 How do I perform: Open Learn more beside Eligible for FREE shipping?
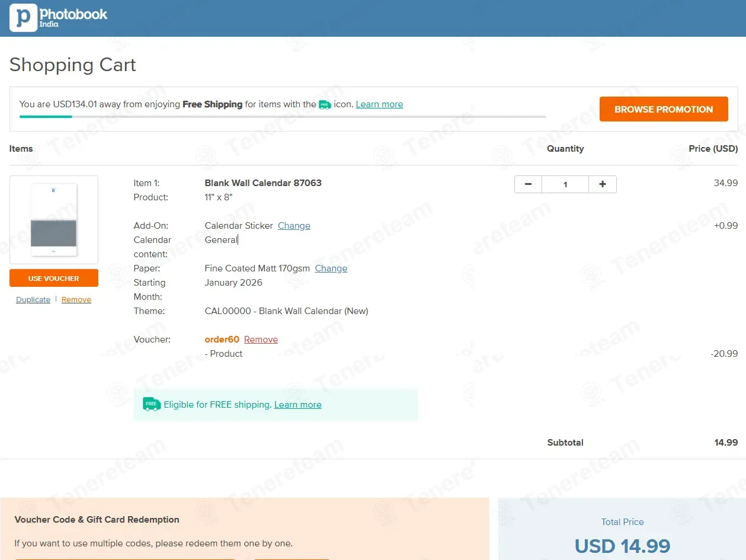point(298,405)
